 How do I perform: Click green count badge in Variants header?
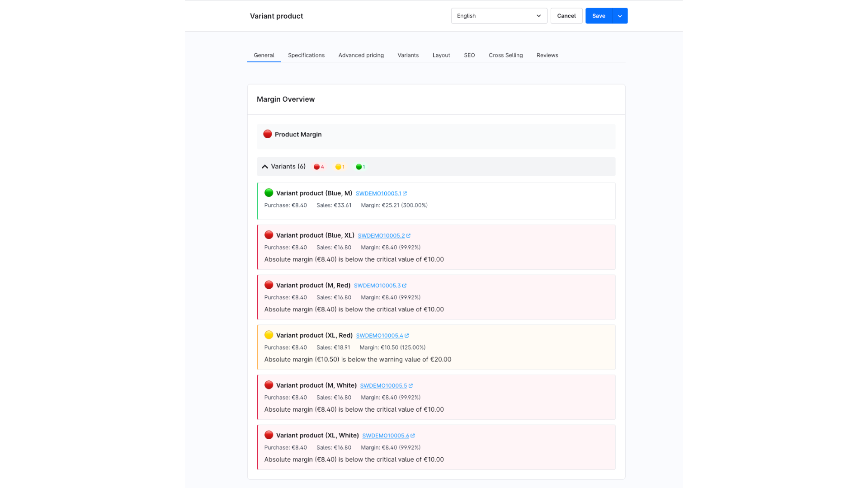(360, 167)
